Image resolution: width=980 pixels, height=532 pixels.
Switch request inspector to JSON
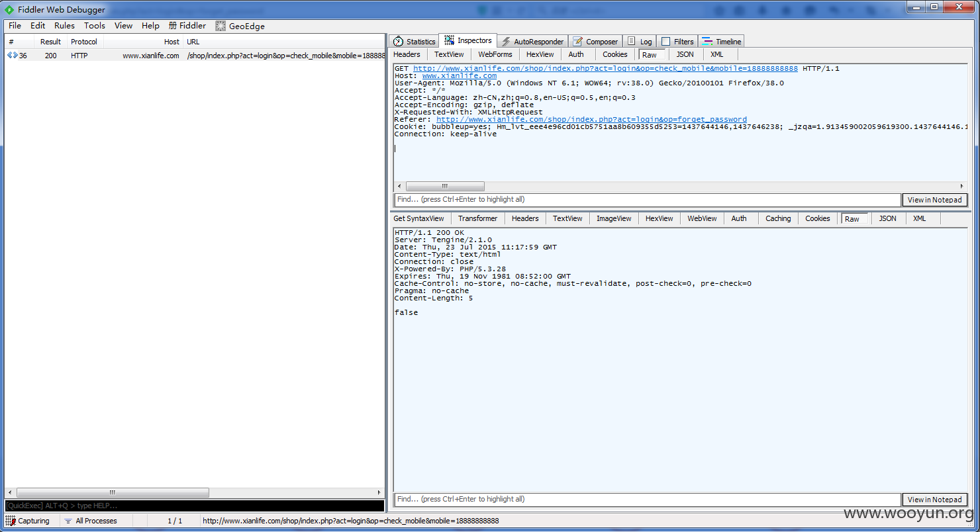(x=685, y=54)
